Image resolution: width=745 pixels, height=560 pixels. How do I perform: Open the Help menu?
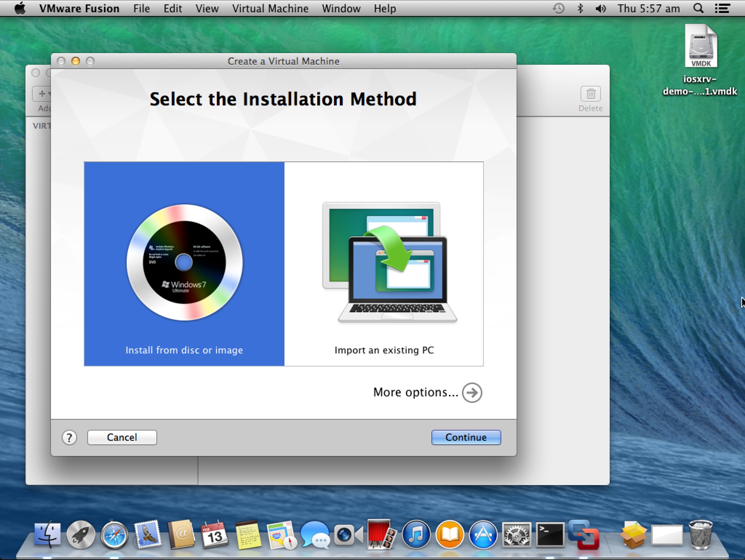click(x=385, y=8)
